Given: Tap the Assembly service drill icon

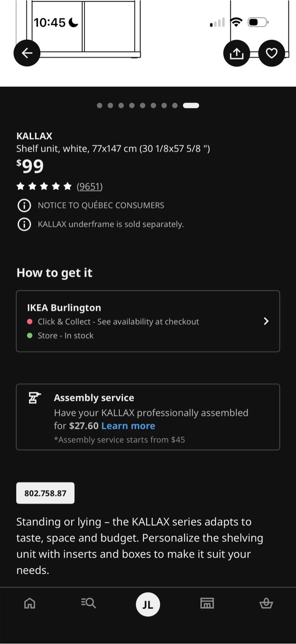Looking at the screenshot, I should coord(34,398).
